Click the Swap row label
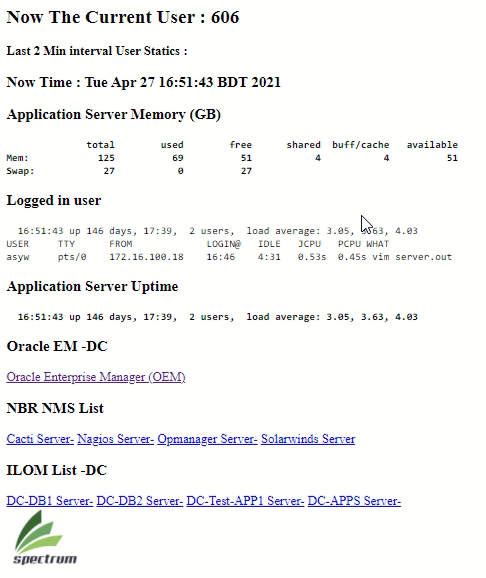Image resolution: width=486 pixels, height=578 pixels. 20,171
